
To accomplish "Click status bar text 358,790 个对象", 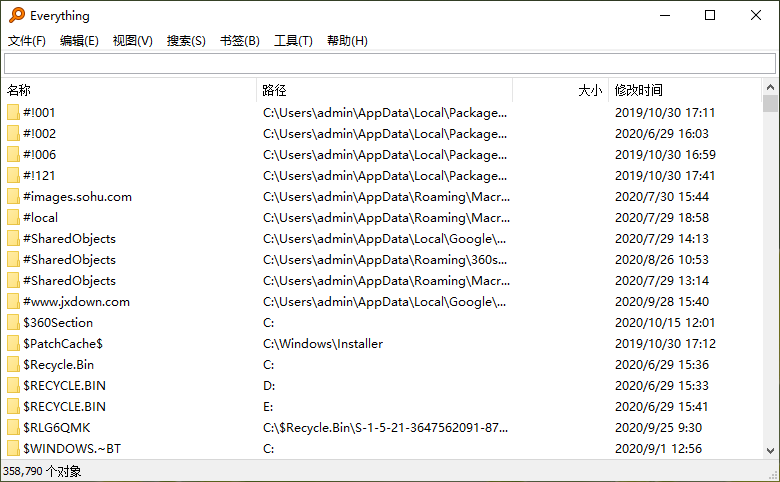I will point(42,471).
